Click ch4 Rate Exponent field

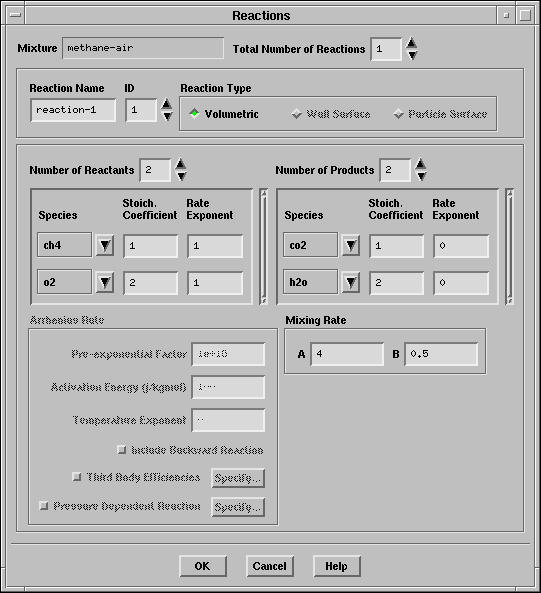coord(215,246)
